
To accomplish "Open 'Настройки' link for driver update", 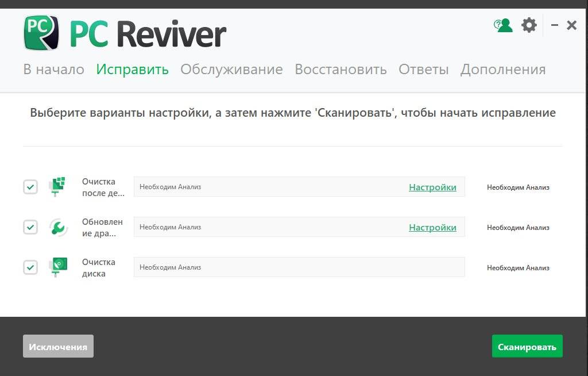I will click(432, 227).
